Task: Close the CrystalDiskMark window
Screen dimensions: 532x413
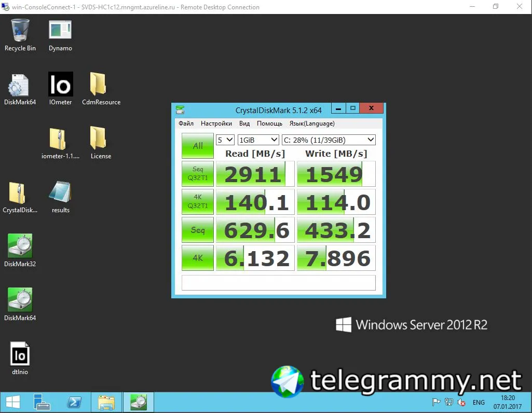Action: [372, 108]
